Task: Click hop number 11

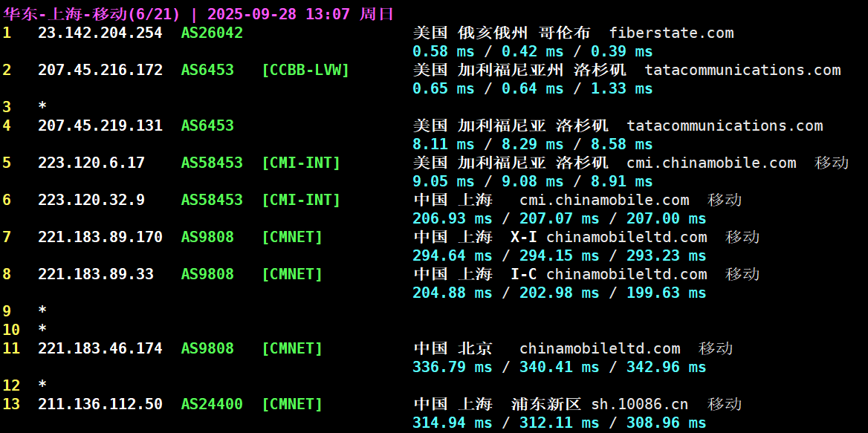Action: click(x=11, y=348)
